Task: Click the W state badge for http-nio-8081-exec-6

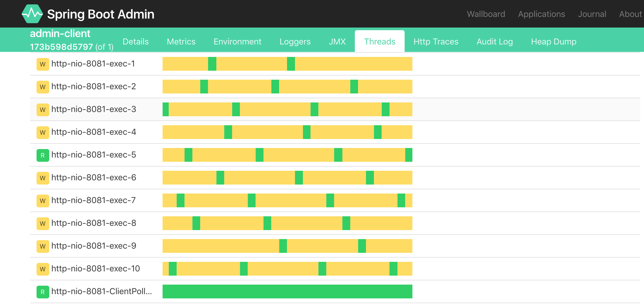Action: tap(43, 178)
